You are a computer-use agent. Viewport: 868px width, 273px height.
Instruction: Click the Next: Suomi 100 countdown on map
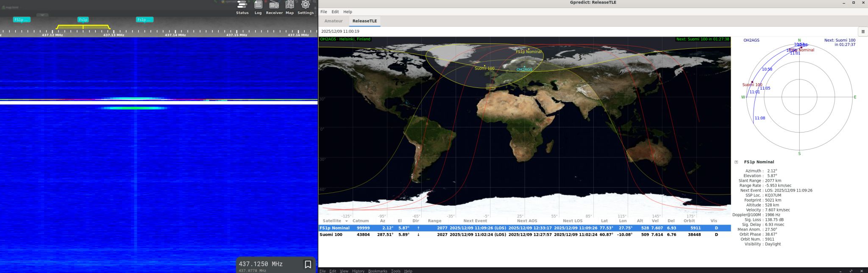tap(703, 39)
